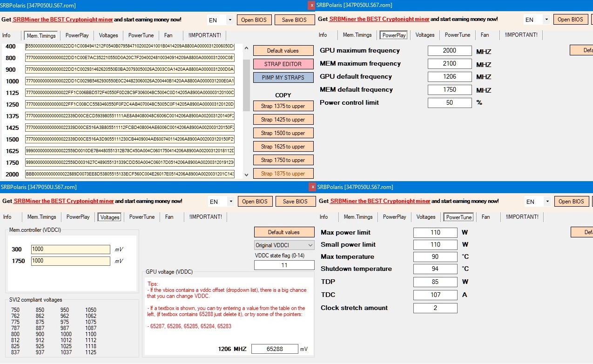This screenshot has width=593, height=364.
Task: Switch to PowerPlay tab in top-left window
Action: tap(77, 35)
